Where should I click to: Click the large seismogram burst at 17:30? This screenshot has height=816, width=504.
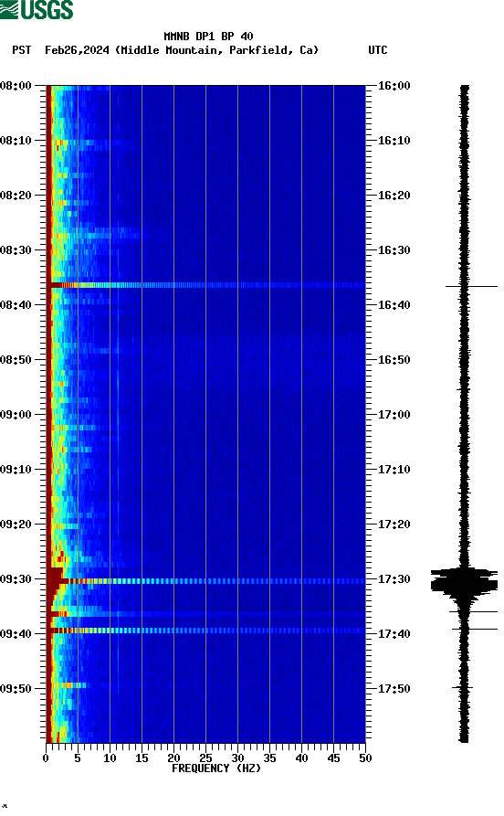464,581
